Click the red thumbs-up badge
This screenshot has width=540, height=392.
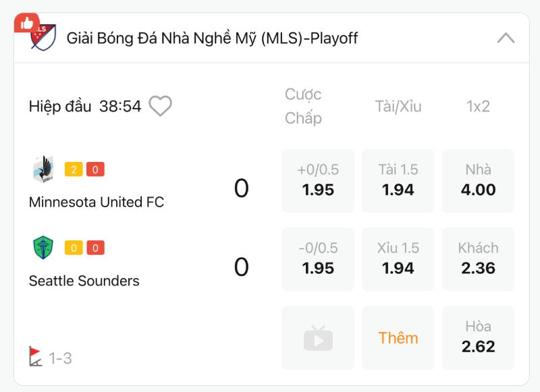(x=26, y=24)
